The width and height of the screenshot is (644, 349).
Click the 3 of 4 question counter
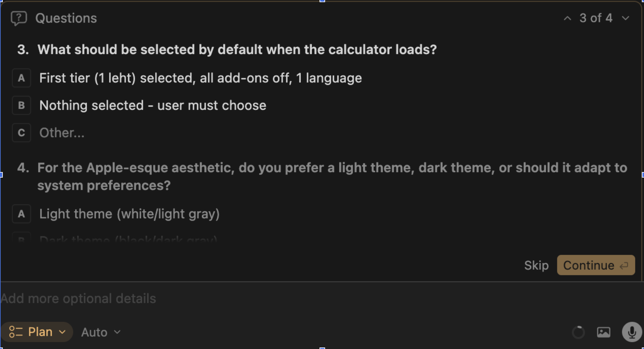point(596,18)
